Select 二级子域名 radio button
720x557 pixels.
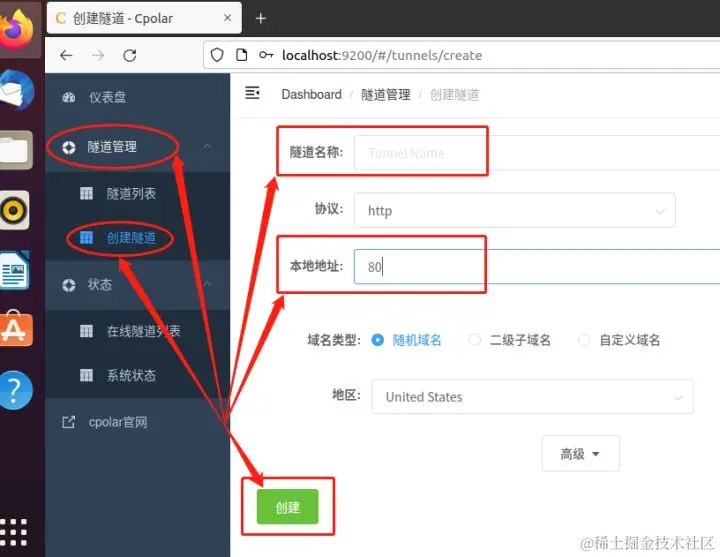tap(474, 340)
